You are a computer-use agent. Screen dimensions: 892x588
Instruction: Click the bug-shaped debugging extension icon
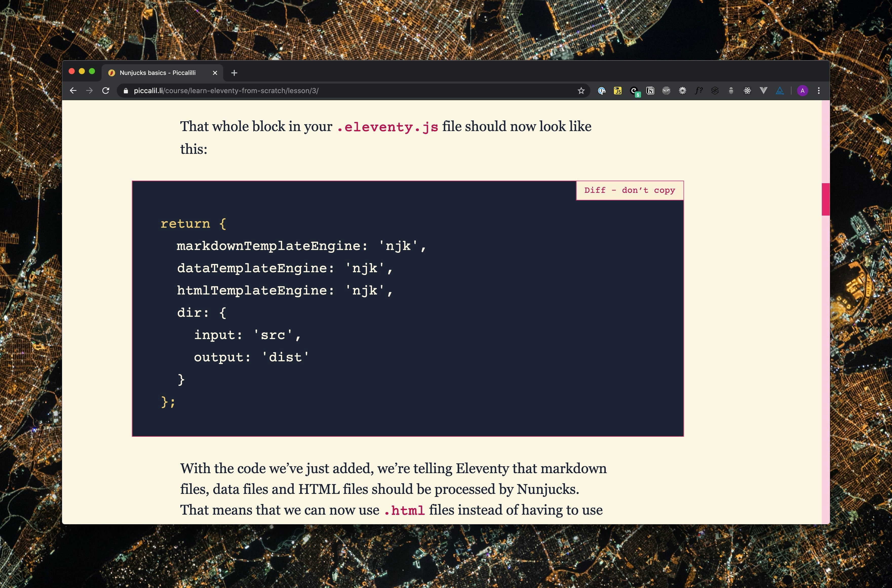click(x=731, y=90)
